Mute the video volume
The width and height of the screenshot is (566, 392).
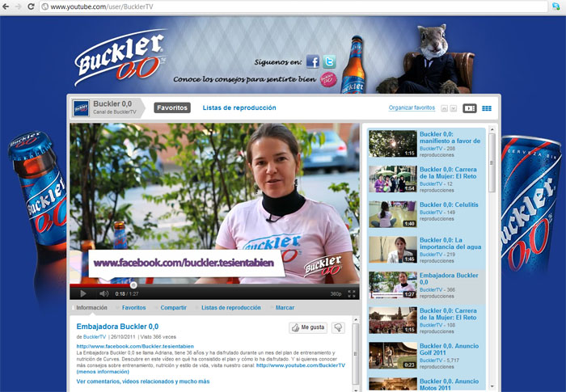(x=103, y=294)
